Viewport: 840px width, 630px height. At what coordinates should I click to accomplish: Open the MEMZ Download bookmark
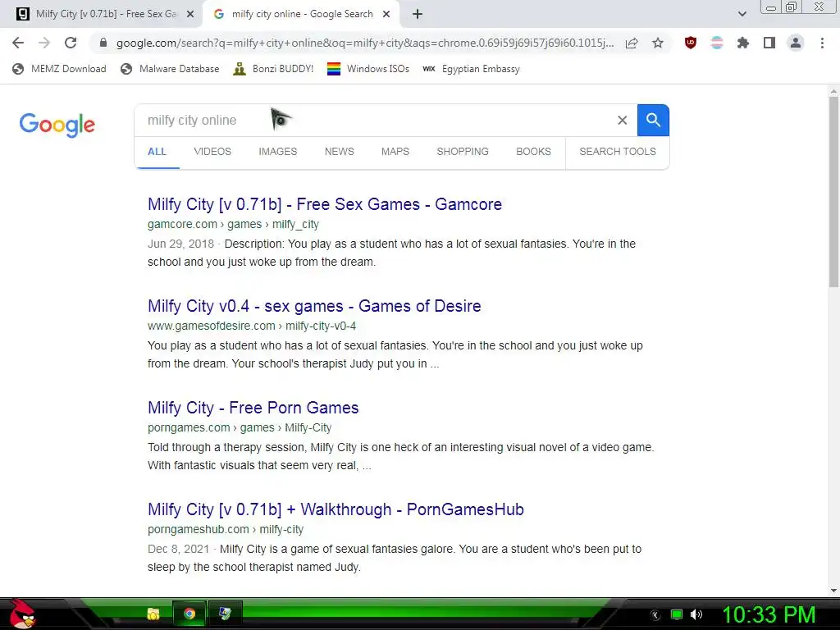[x=59, y=69]
